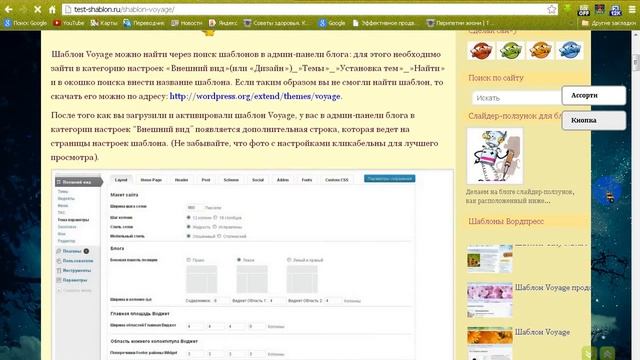Open the robot slider-ползунок thumbnail

(x=495, y=156)
